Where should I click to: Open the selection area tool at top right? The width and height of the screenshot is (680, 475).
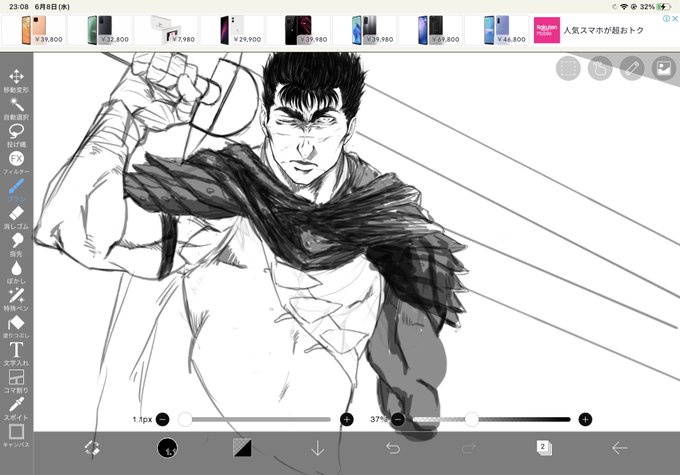[x=568, y=68]
